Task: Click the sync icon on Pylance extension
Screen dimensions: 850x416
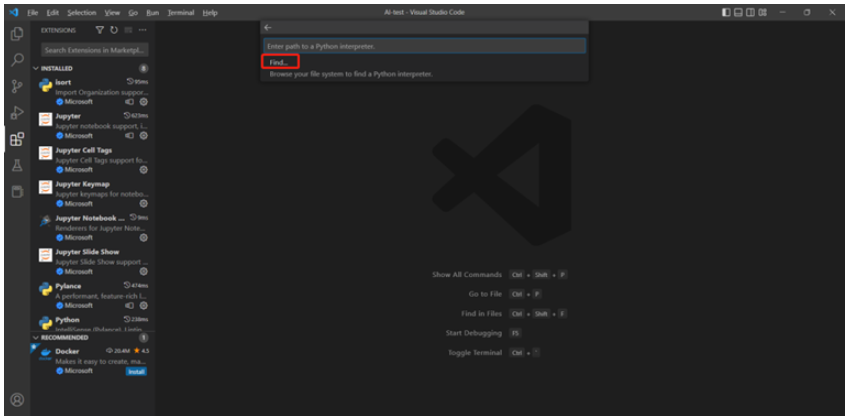Action: point(130,305)
